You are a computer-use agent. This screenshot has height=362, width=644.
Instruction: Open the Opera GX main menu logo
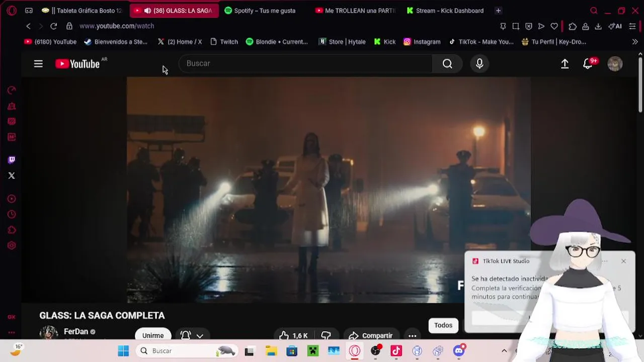(x=12, y=11)
